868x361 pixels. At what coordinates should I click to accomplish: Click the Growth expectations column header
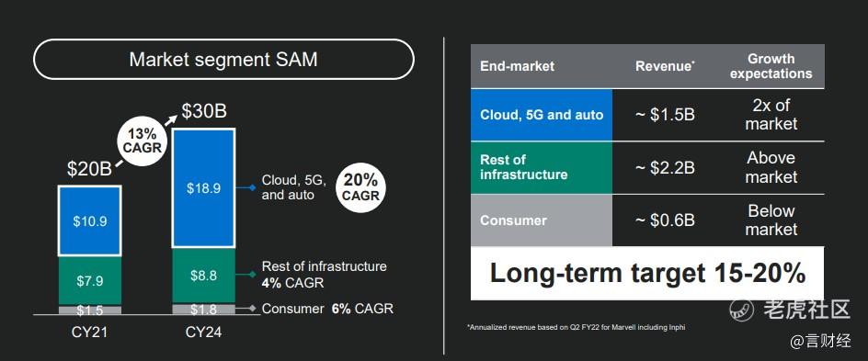[771, 66]
